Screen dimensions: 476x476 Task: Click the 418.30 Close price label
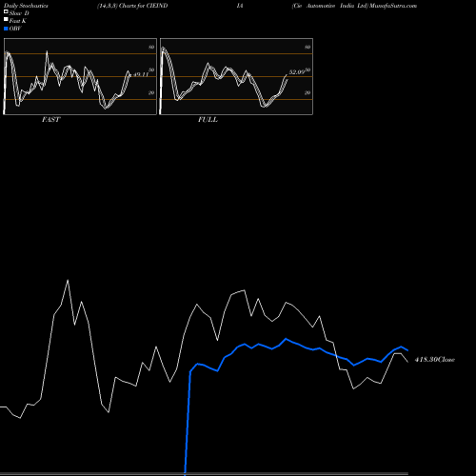tap(435, 360)
